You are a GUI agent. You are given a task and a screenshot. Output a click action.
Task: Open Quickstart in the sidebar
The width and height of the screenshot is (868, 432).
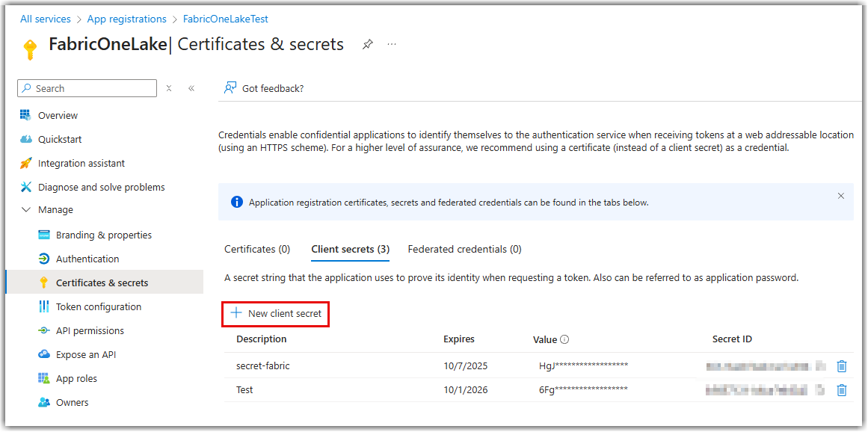60,140
